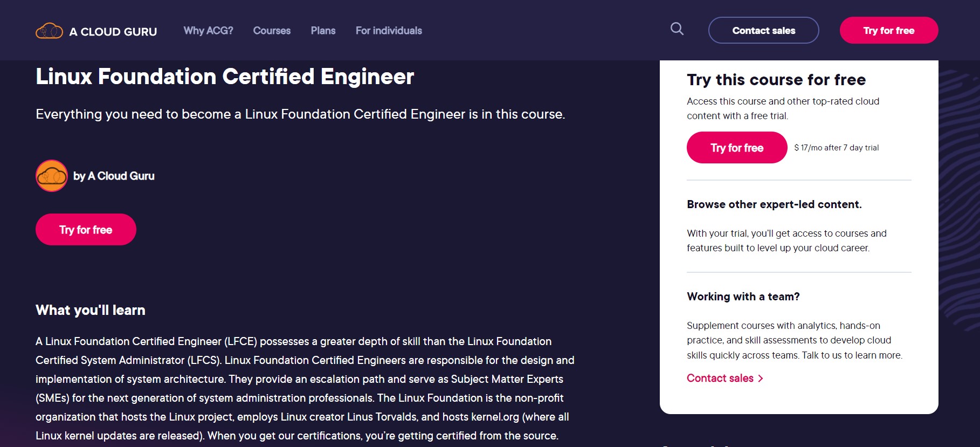The width and height of the screenshot is (980, 447).
Task: Click the orange A Cloud Guru author avatar
Action: click(52, 176)
